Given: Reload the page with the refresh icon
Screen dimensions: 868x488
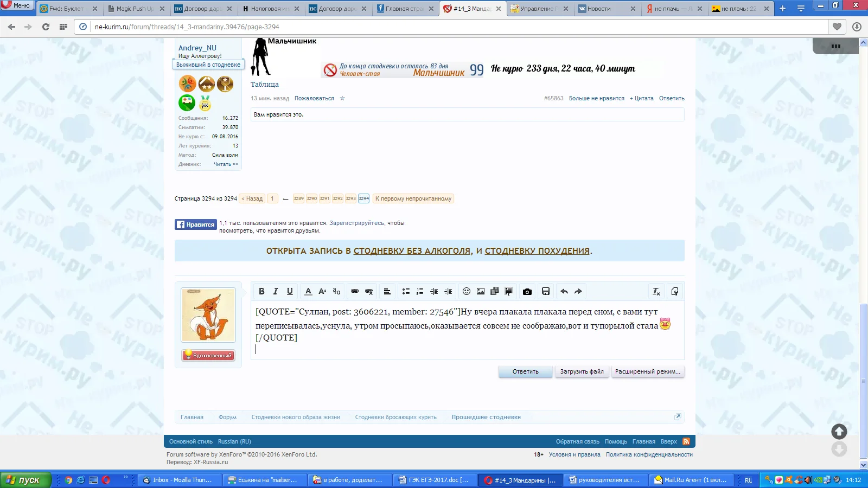Looking at the screenshot, I should [46, 27].
